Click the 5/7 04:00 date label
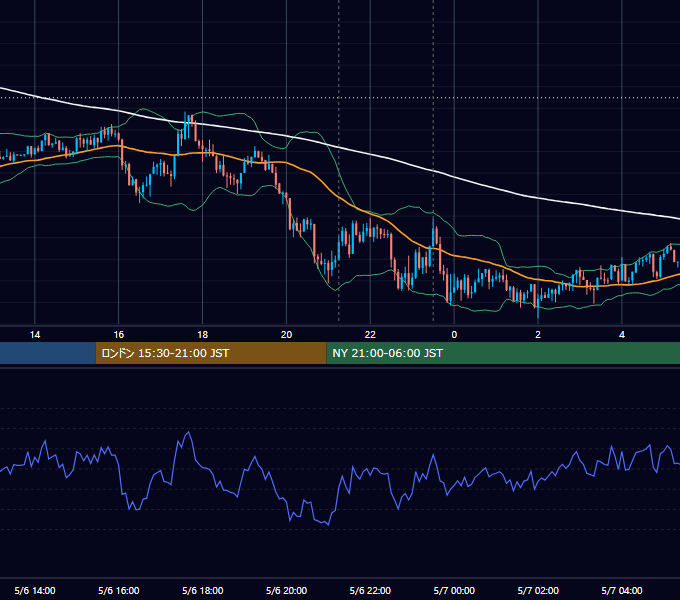This screenshot has height=600, width=680. tap(622, 590)
